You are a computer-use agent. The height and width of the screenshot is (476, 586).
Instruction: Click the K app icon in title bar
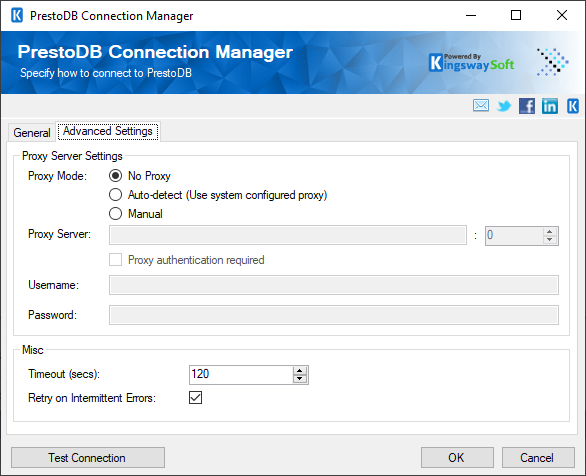[x=17, y=16]
